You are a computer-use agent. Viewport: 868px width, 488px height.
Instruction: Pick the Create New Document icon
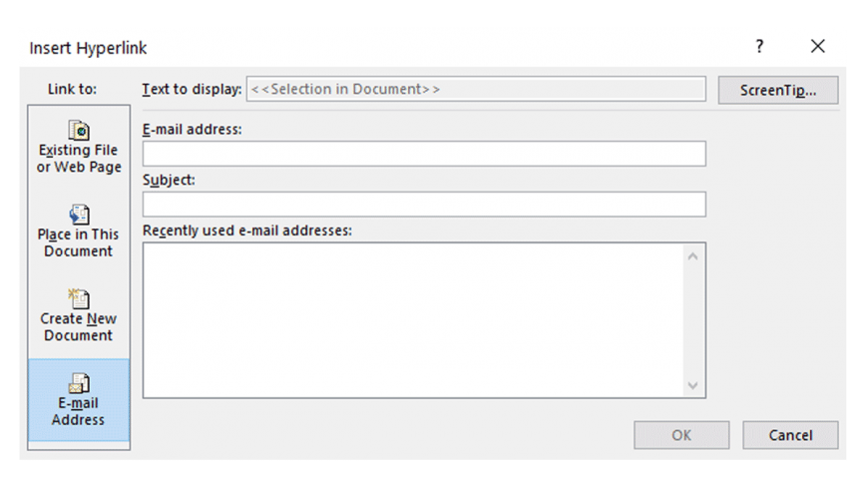coord(79,299)
